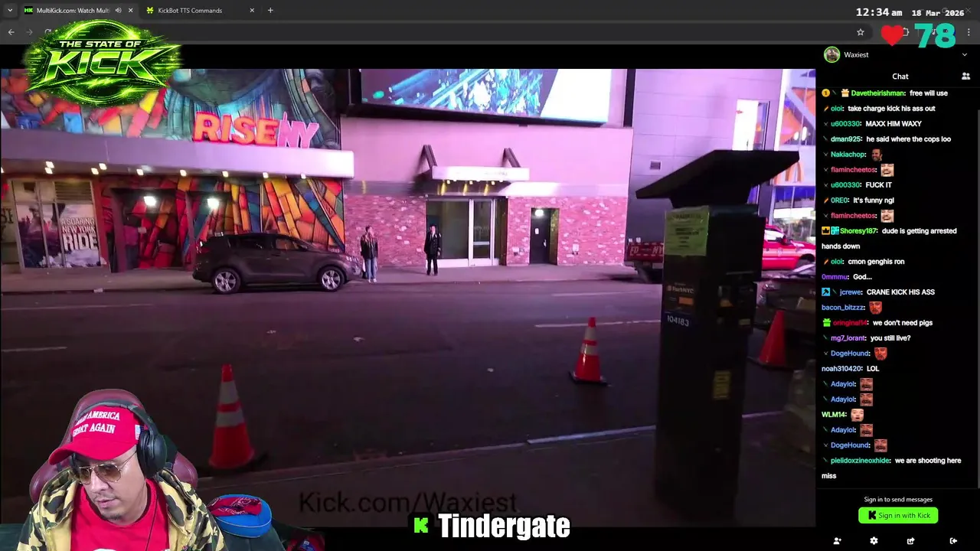The width and height of the screenshot is (980, 551).
Task: Select jcrewe's CRANE KICK HIS ASS message
Action: click(900, 292)
